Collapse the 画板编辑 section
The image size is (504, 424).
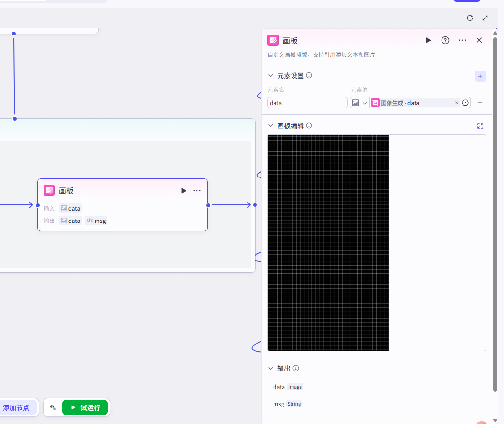(x=271, y=126)
